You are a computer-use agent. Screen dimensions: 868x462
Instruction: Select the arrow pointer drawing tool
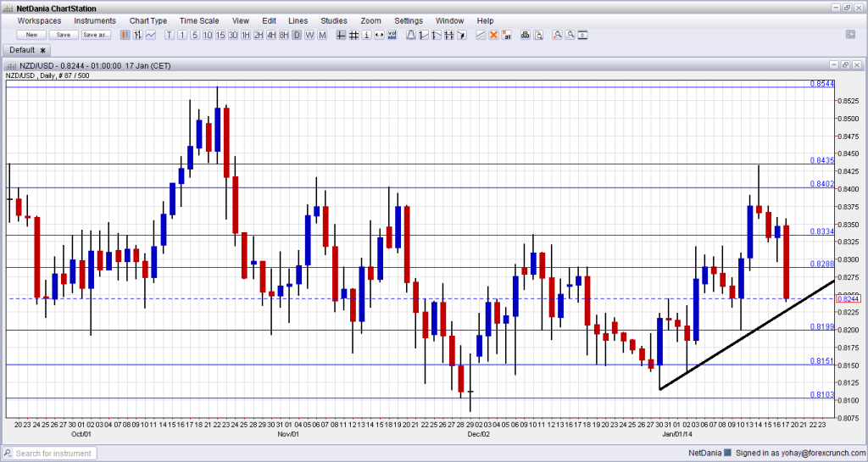point(462,35)
